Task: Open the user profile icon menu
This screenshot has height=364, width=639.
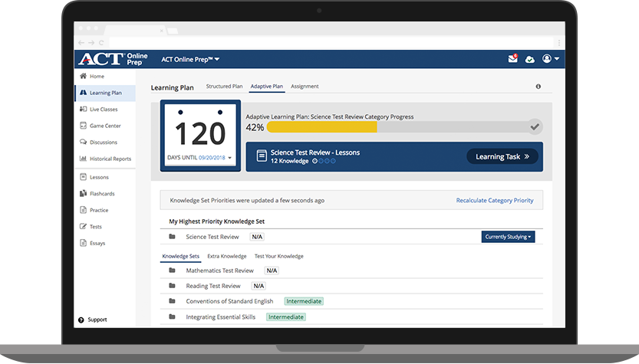Action: tap(551, 59)
